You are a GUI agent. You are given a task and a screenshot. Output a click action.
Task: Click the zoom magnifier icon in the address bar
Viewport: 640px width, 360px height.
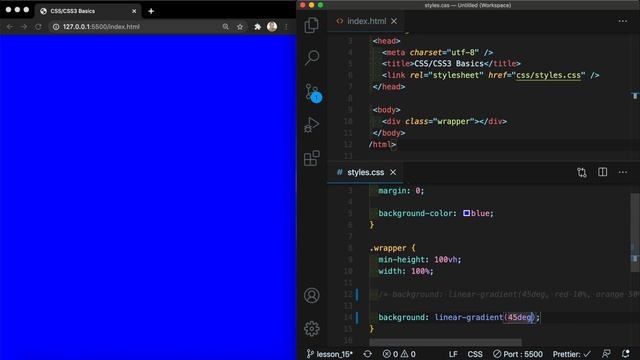[x=225, y=27]
